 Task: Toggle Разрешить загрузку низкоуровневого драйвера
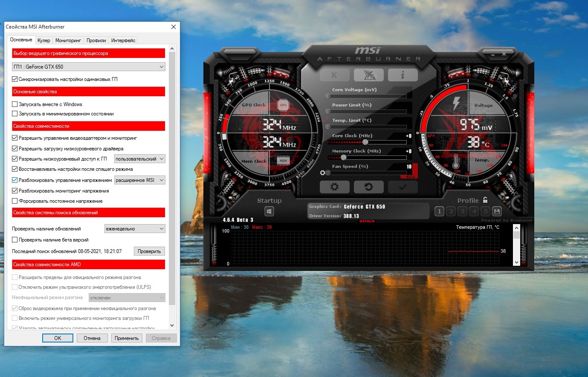[15, 149]
